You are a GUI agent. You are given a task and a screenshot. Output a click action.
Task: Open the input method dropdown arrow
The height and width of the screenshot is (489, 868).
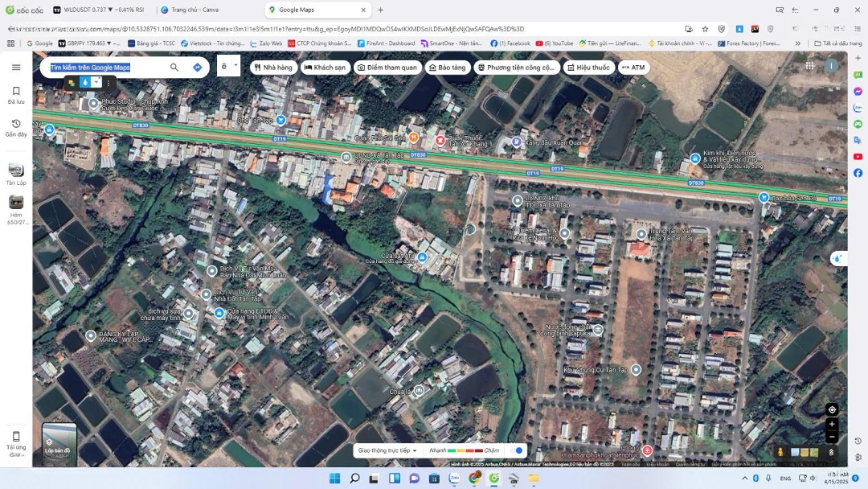(x=236, y=66)
